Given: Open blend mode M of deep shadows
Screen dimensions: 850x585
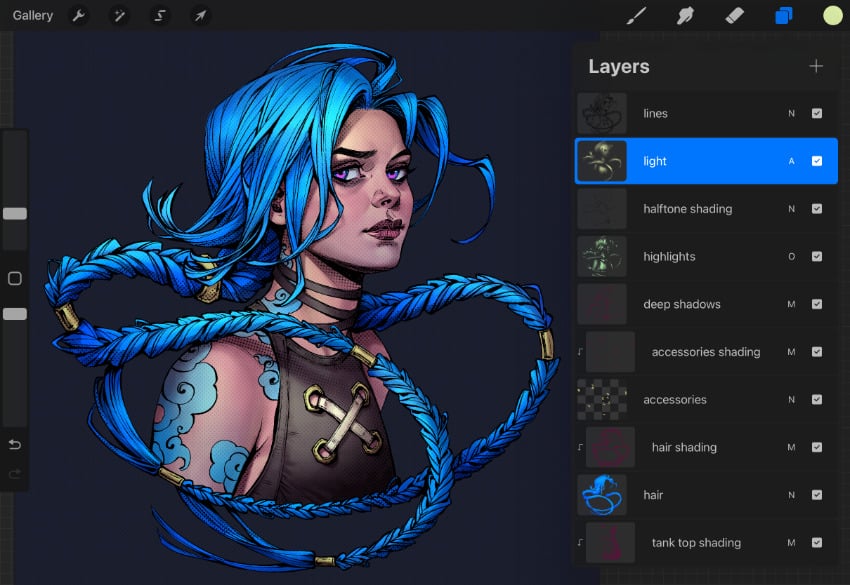Looking at the screenshot, I should [791, 304].
